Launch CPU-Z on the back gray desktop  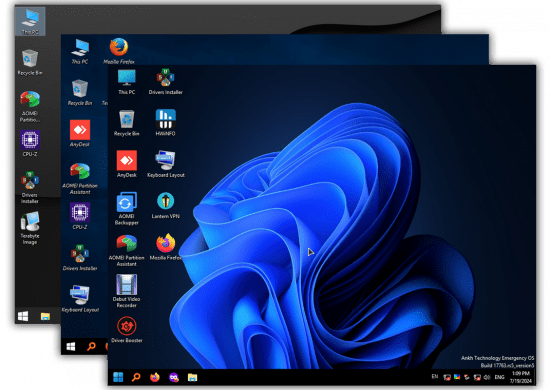coord(30,143)
